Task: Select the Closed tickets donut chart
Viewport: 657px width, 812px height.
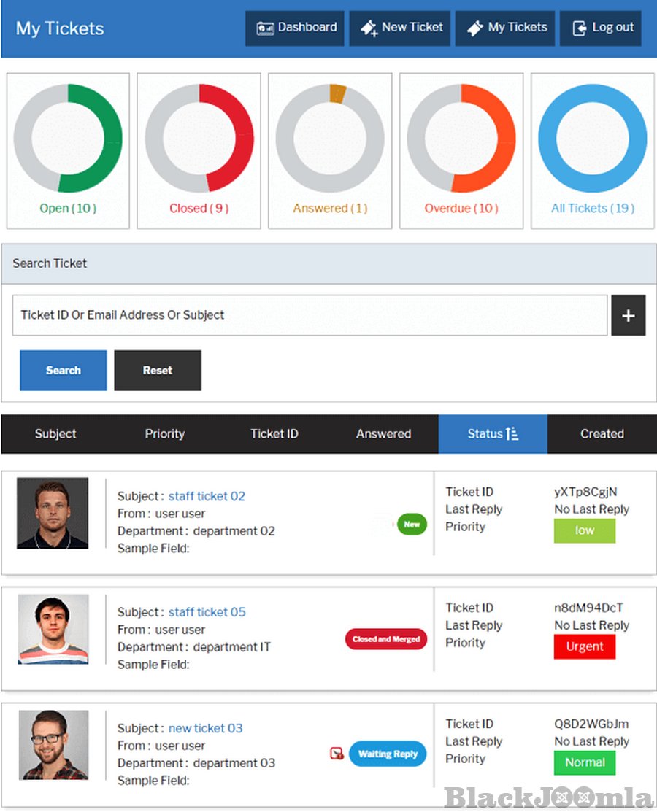Action: pos(199,139)
